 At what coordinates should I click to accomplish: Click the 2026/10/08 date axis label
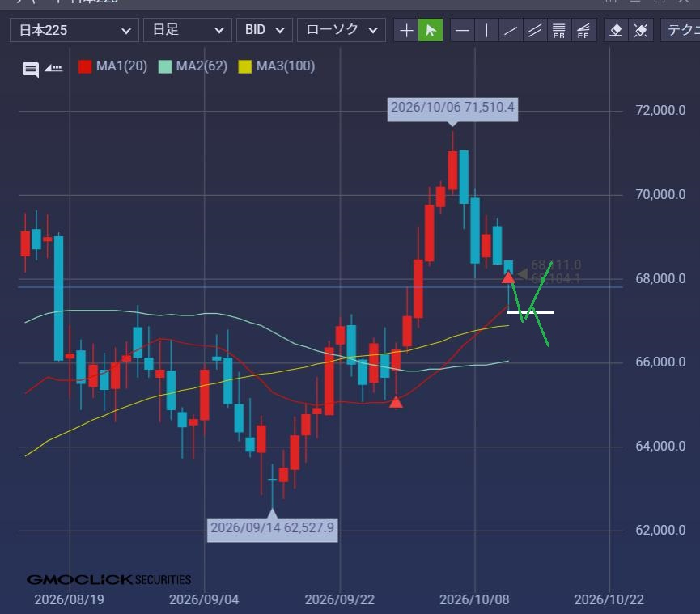point(474,599)
